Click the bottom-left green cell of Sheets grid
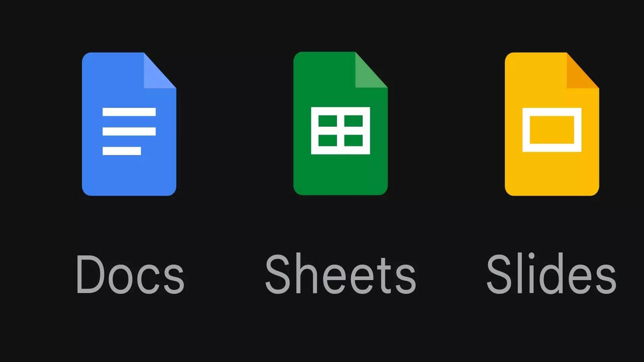Viewport: 644px width, 362px height. coord(328,140)
